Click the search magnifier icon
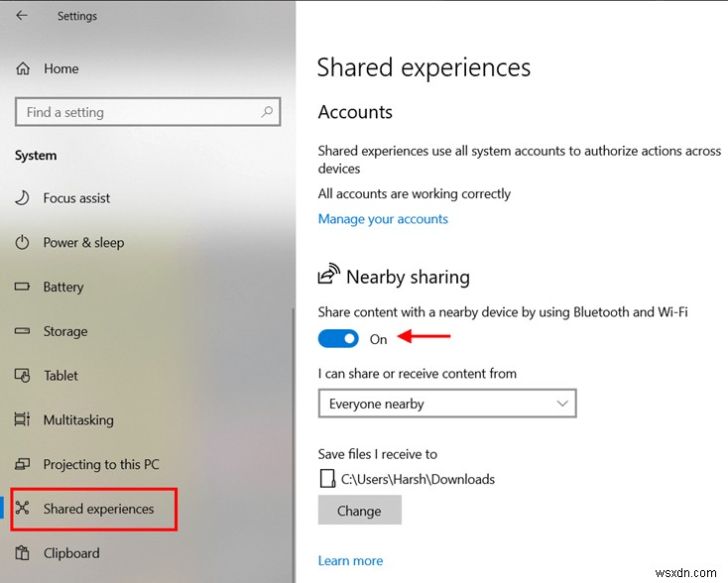The width and height of the screenshot is (728, 583). click(267, 112)
